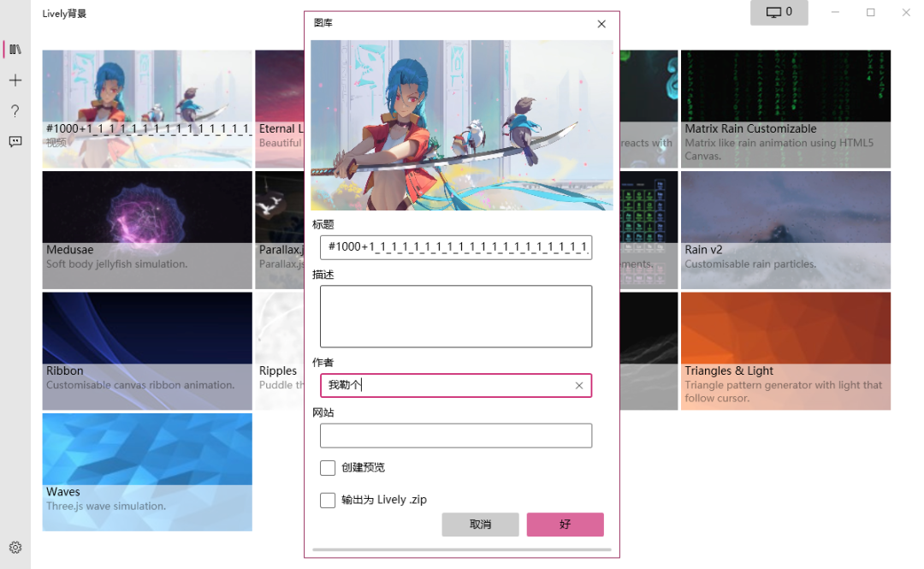Close the 图库 dialog
This screenshot has height=569, width=924.
pos(601,24)
